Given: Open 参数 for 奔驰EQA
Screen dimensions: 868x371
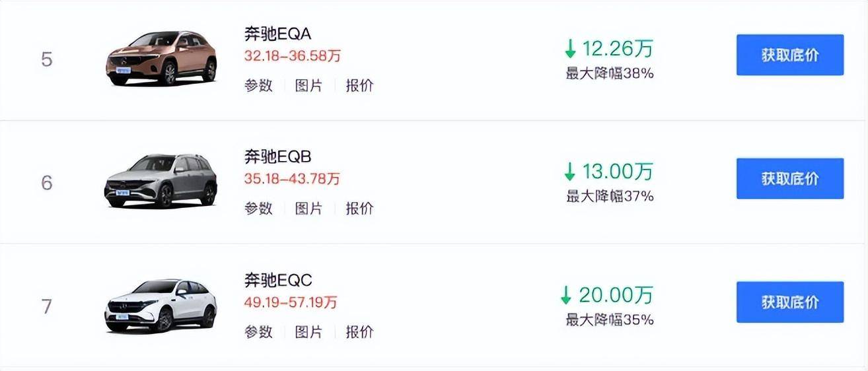Looking at the screenshot, I should tap(258, 85).
